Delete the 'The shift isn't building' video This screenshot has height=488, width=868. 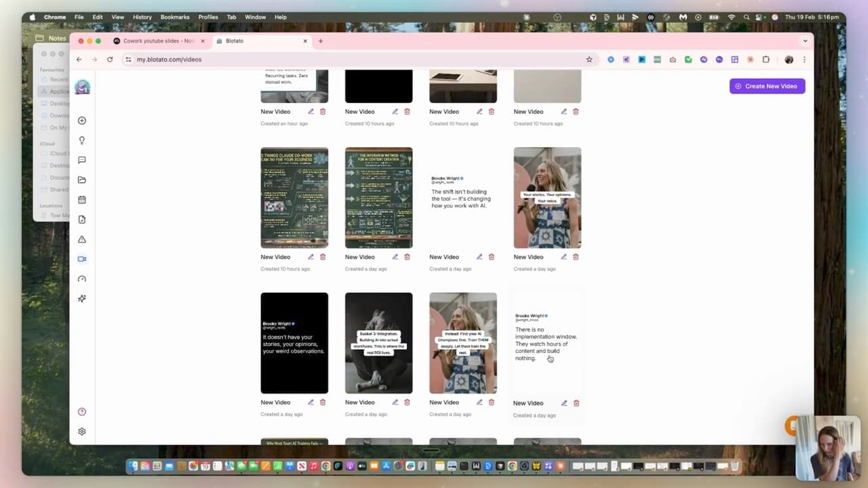[492, 257]
